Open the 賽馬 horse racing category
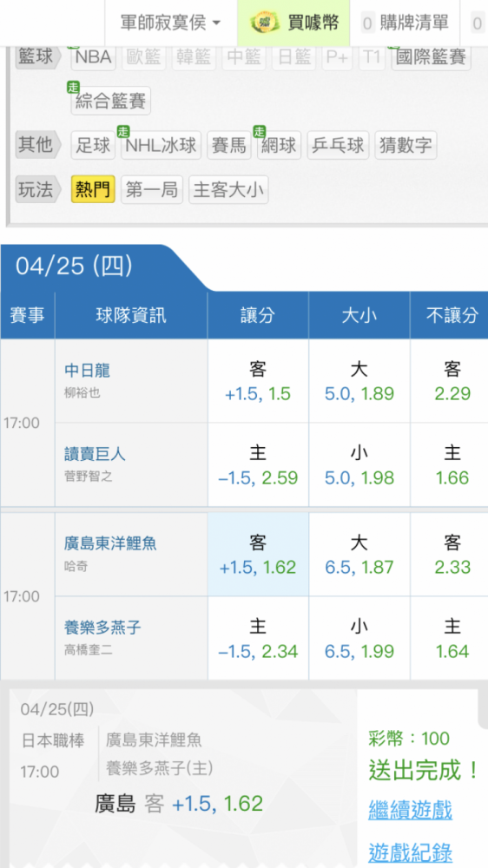 pos(229,145)
